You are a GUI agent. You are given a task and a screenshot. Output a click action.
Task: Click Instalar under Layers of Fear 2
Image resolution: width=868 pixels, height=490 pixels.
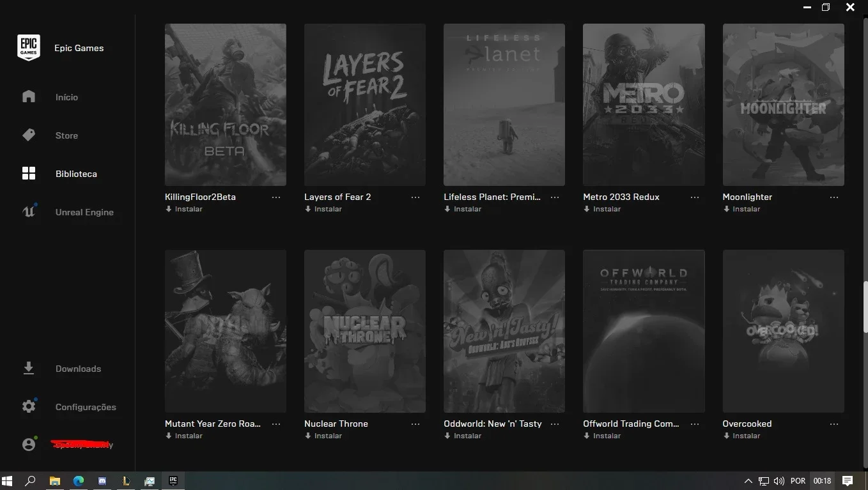pyautogui.click(x=323, y=209)
